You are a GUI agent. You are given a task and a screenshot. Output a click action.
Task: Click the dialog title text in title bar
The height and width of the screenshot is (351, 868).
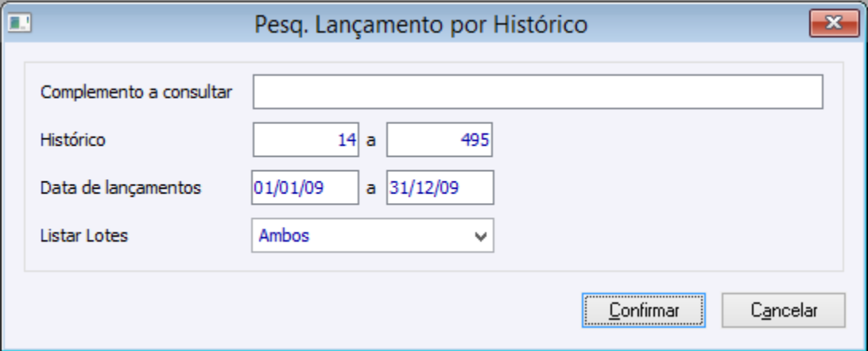tap(421, 25)
